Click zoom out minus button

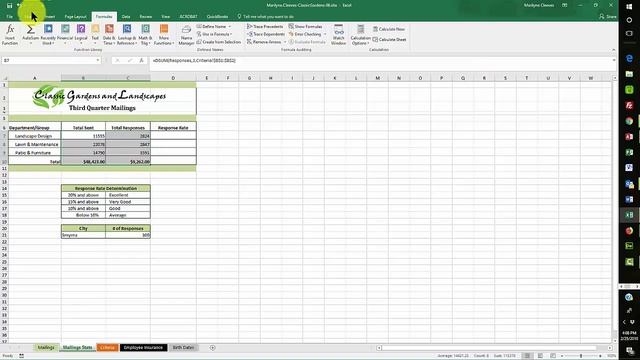click(x=562, y=356)
